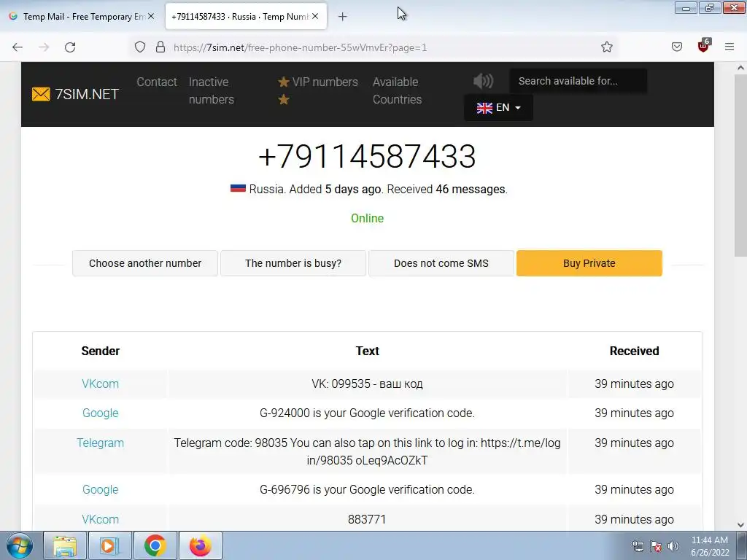Click The number is busy button

click(293, 263)
